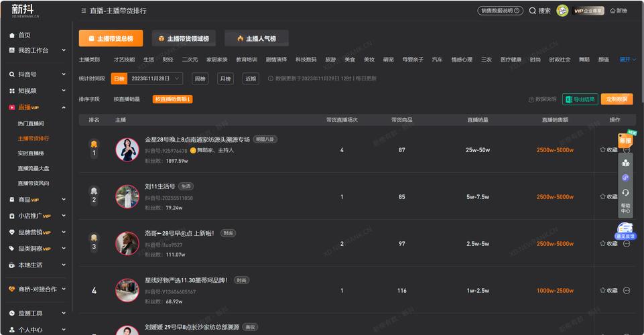Image resolution: width=644 pixels, height=335 pixels.
Task: Filter streamers by 才艺技能
Action: (x=125, y=60)
